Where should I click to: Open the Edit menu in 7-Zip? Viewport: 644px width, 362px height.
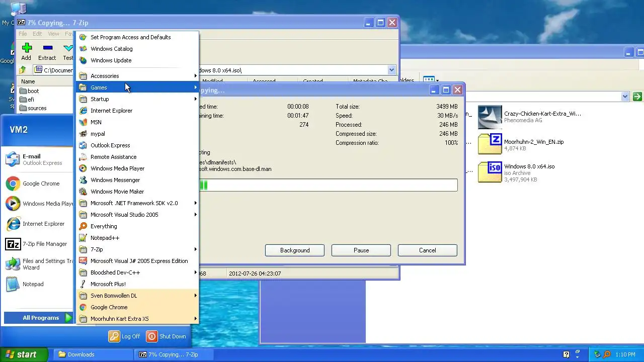click(x=37, y=34)
